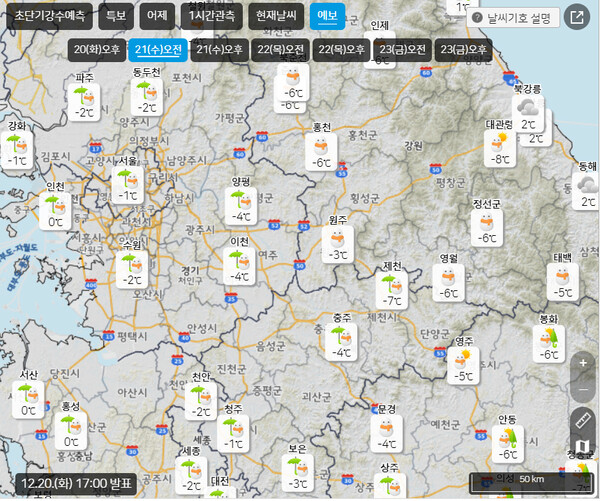The width and height of the screenshot is (600, 501).
Task: Click the 홍천 snowman icon
Action: 321,152
